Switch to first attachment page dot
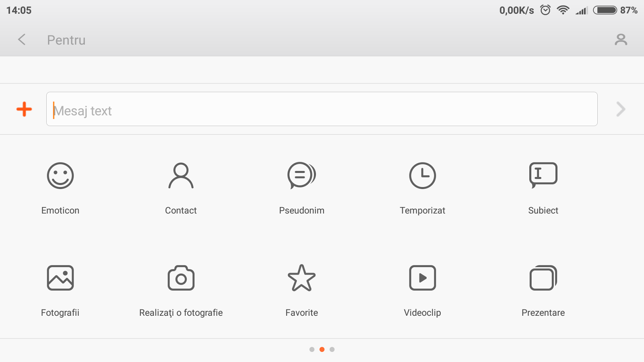Image resolution: width=644 pixels, height=362 pixels. click(312, 350)
